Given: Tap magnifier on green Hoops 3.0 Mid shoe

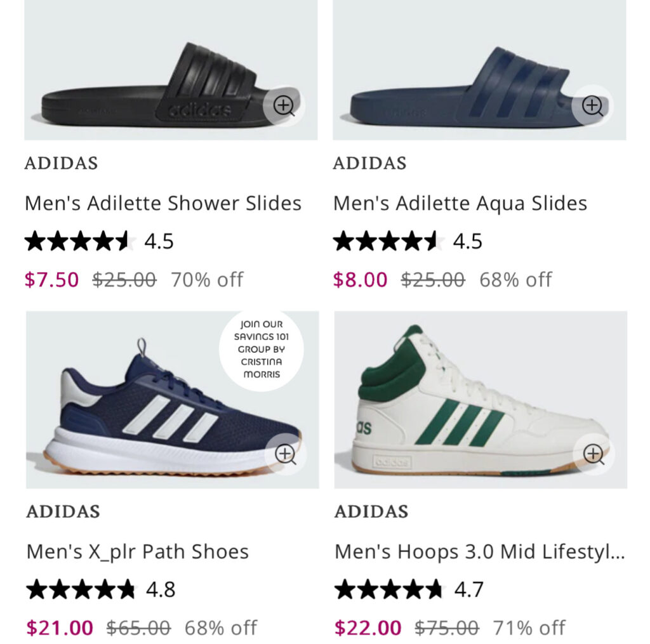Looking at the screenshot, I should (x=594, y=454).
